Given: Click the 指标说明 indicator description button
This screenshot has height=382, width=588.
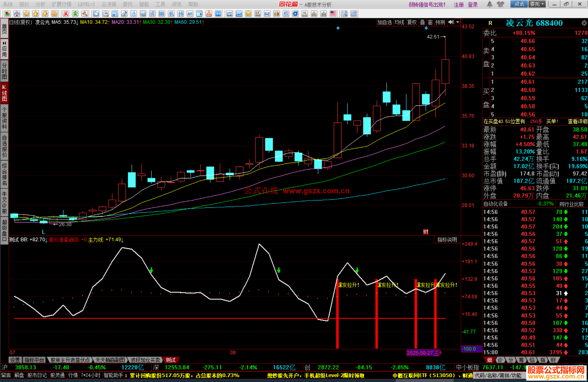Looking at the screenshot, I should coord(447,240).
